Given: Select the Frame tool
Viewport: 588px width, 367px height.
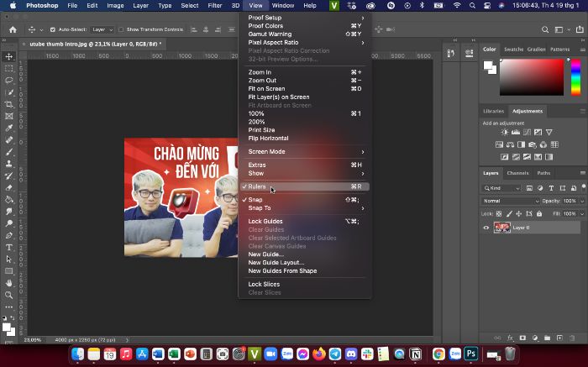Looking at the screenshot, I should coord(9,116).
